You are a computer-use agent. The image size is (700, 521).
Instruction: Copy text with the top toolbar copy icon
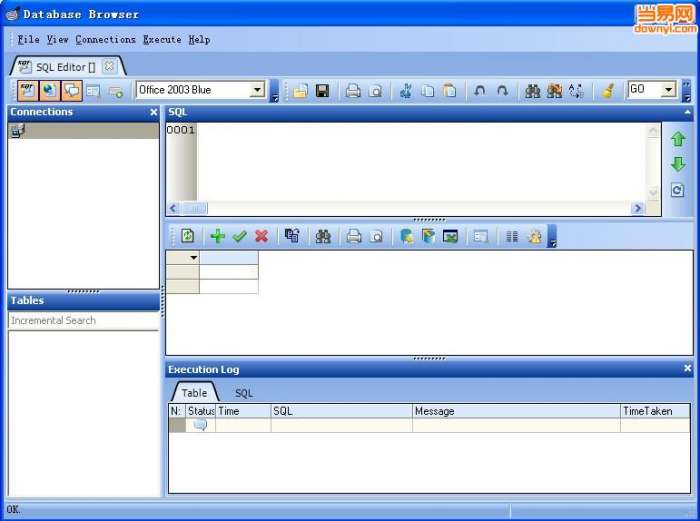[428, 91]
